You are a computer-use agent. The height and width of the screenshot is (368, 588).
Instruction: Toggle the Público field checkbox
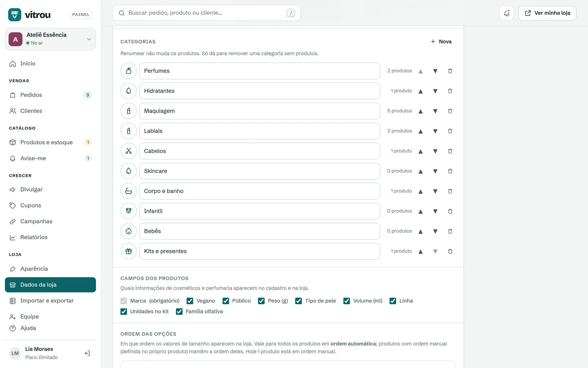click(x=226, y=301)
